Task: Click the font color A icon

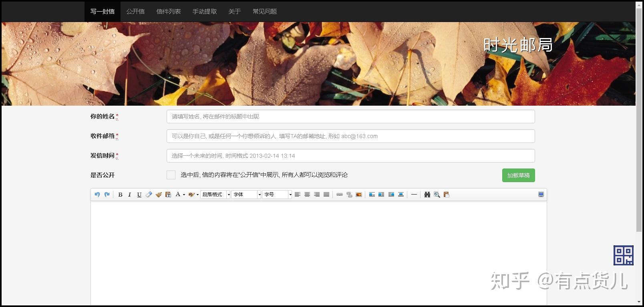Action: [x=178, y=195]
